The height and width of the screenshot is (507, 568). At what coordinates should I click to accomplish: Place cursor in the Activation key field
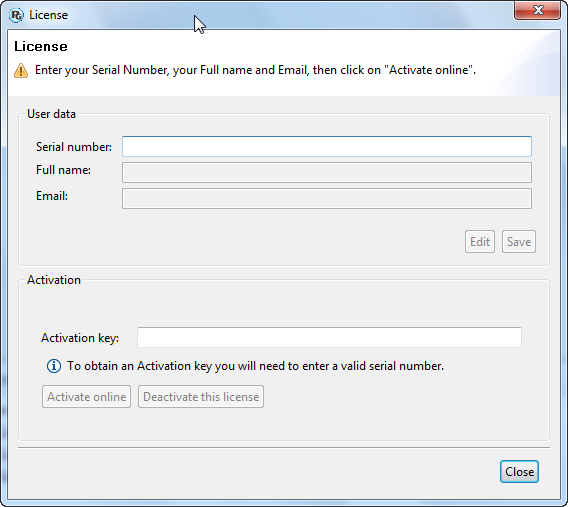[329, 337]
